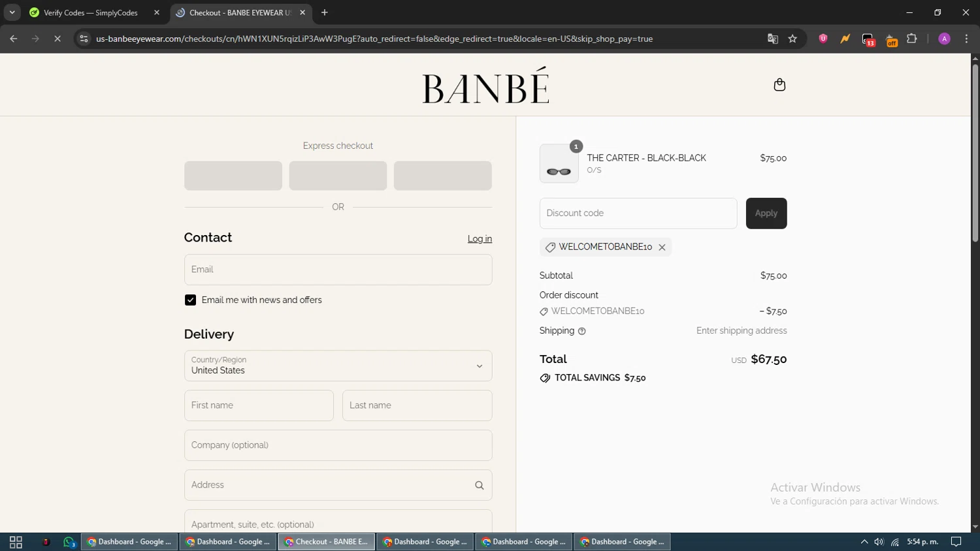The height and width of the screenshot is (551, 980).
Task: Open a new browser tab
Action: pyautogui.click(x=325, y=12)
